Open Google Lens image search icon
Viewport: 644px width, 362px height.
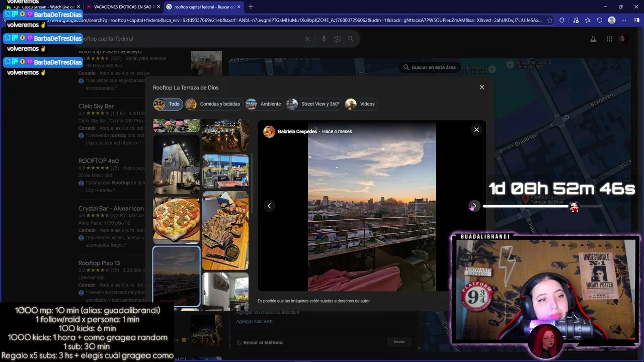coord(337,39)
